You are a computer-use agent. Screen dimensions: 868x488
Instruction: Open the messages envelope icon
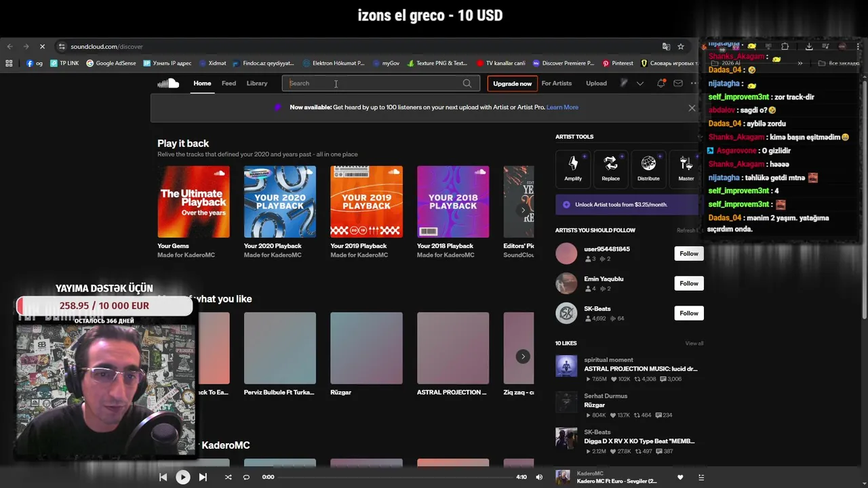coord(678,83)
